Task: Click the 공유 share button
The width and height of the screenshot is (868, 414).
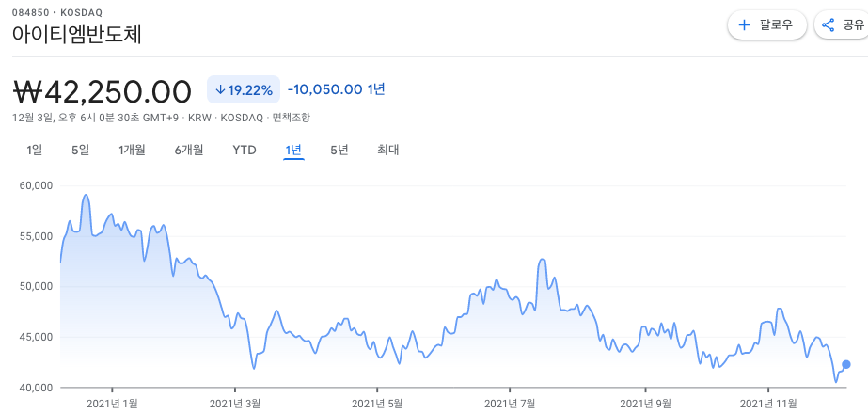Action: pyautogui.click(x=843, y=25)
